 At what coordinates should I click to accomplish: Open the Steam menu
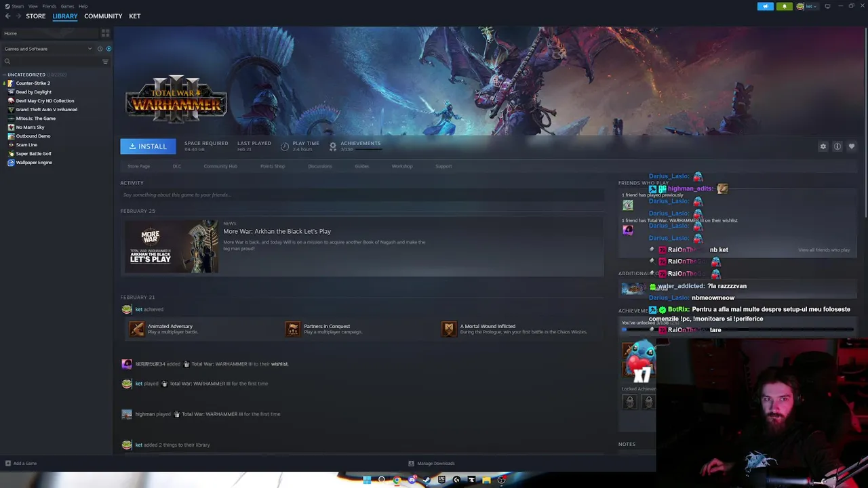pyautogui.click(x=18, y=6)
